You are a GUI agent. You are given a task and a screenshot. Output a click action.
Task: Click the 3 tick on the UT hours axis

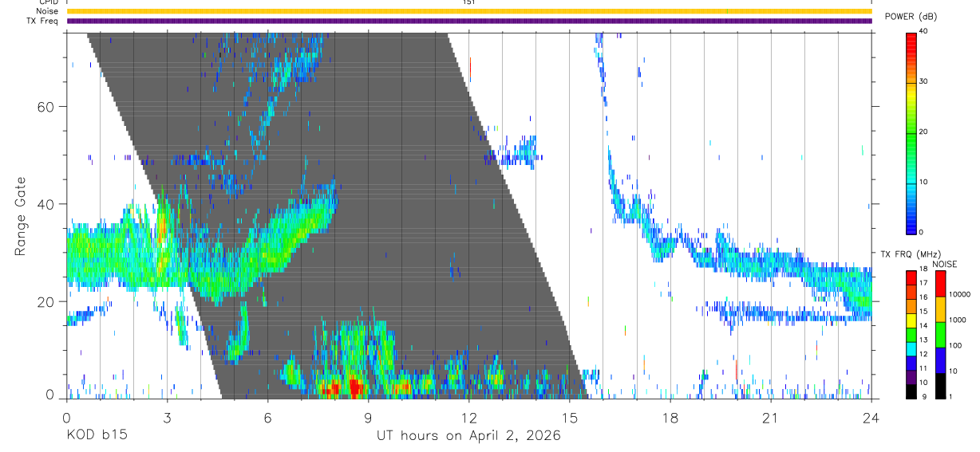[167, 418]
